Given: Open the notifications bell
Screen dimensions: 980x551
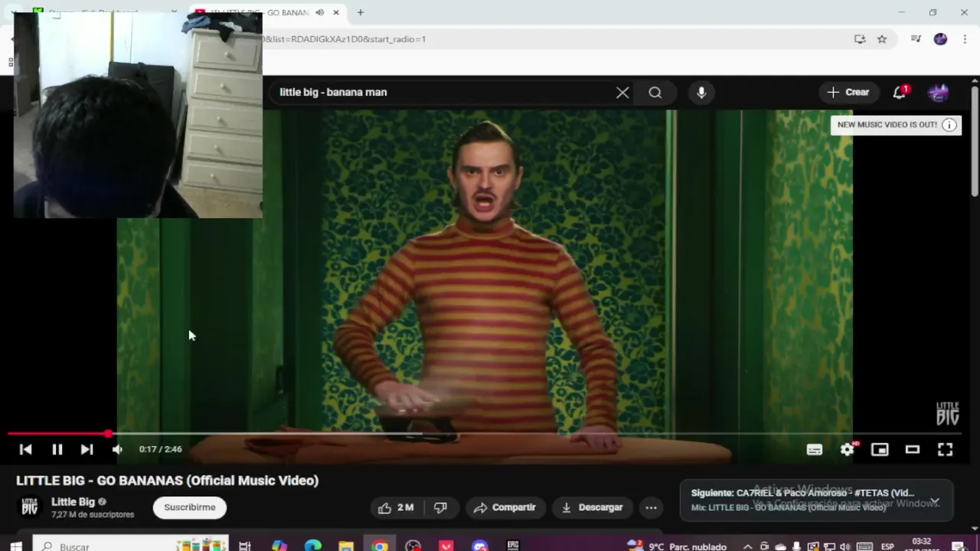Looking at the screenshot, I should pos(900,93).
